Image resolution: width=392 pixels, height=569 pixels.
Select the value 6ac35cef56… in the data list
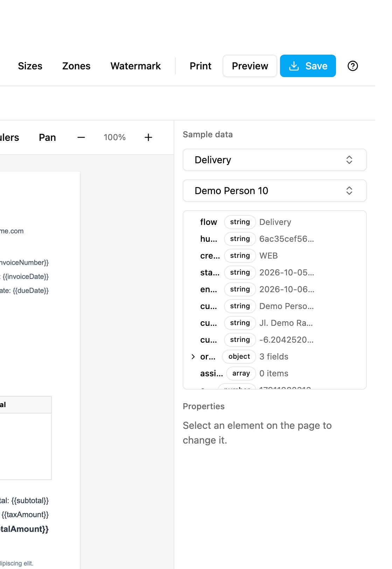coord(287,239)
